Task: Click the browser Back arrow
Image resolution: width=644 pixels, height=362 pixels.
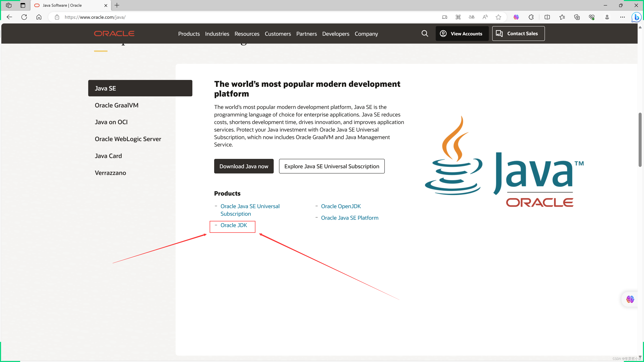Action: tap(10, 17)
